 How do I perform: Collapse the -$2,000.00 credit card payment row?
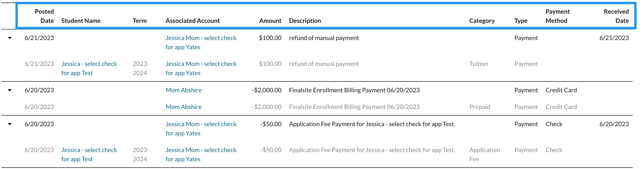(x=10, y=90)
